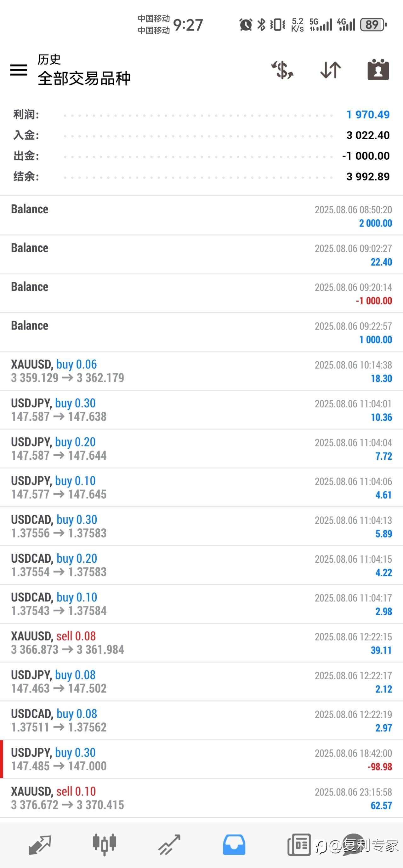The image size is (403, 868).
Task: Open the XAUUSD sell 0.08 trade details
Action: [x=201, y=643]
